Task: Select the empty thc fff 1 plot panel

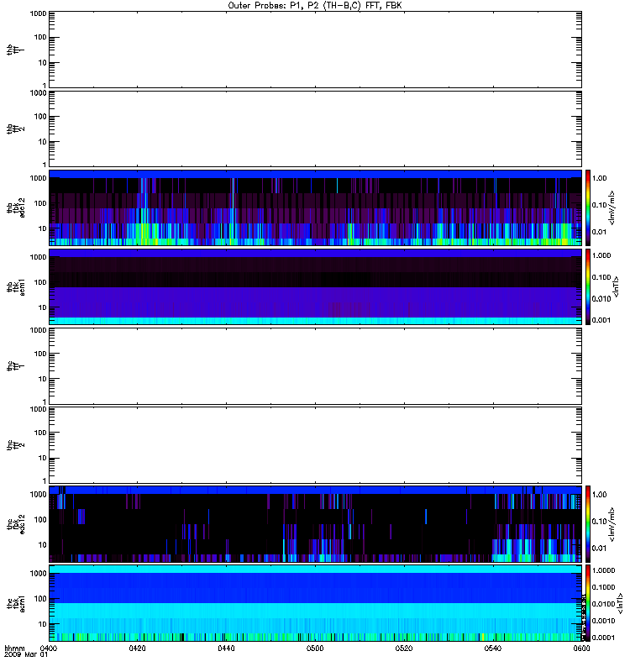Action: 315,366
